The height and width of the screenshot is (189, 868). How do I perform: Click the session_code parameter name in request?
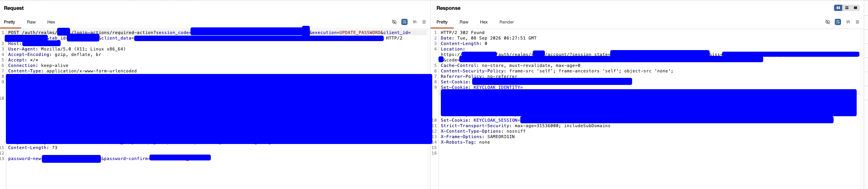(x=172, y=32)
